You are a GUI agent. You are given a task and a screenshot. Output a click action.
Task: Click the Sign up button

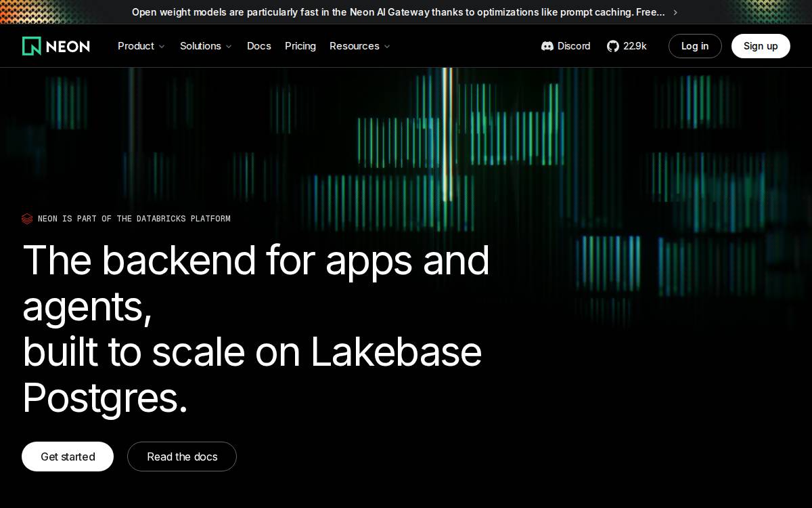coord(761,46)
